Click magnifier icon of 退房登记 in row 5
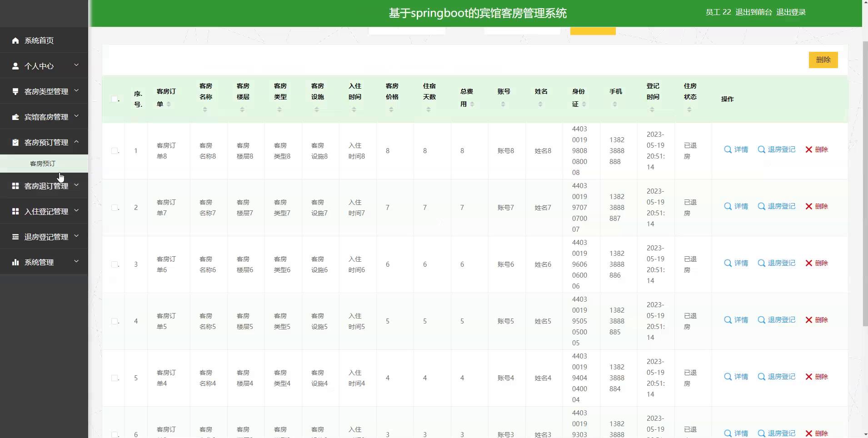The image size is (868, 438). click(x=761, y=377)
